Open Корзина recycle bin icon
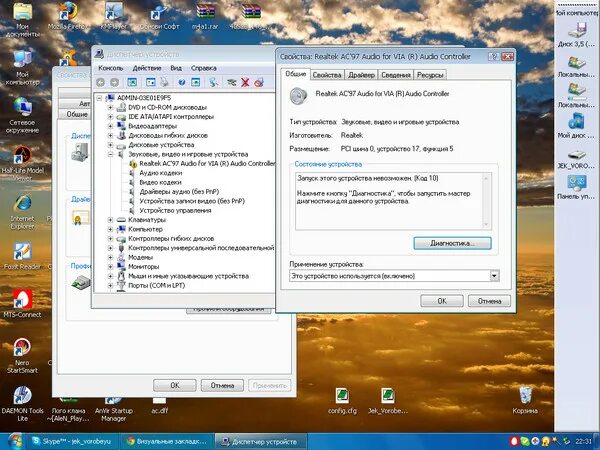The image size is (600, 450). [525, 401]
